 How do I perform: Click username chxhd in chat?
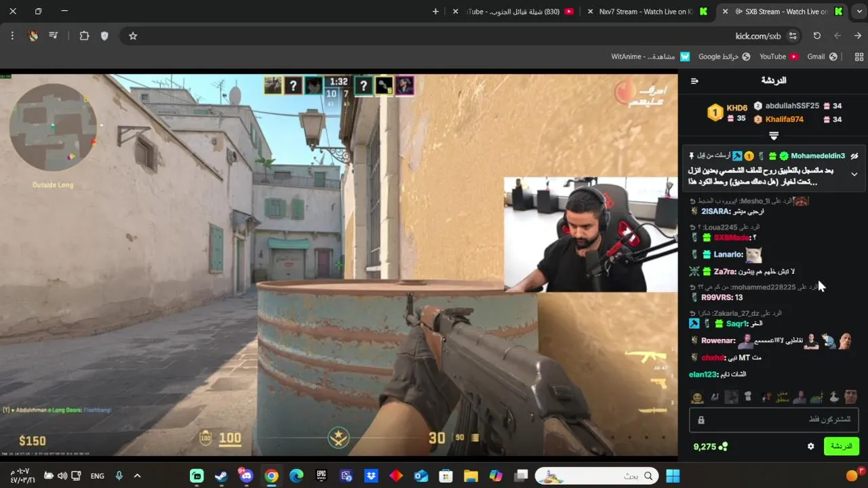pyautogui.click(x=713, y=358)
